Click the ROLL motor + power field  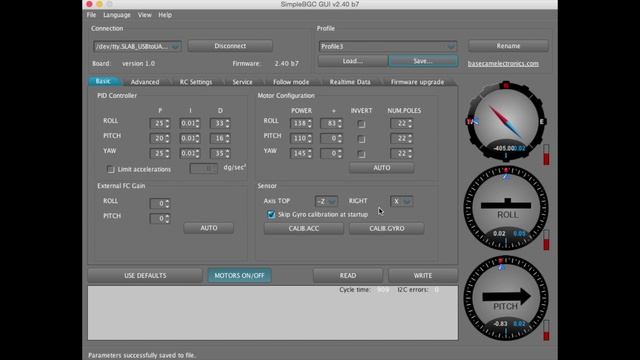pyautogui.click(x=331, y=123)
